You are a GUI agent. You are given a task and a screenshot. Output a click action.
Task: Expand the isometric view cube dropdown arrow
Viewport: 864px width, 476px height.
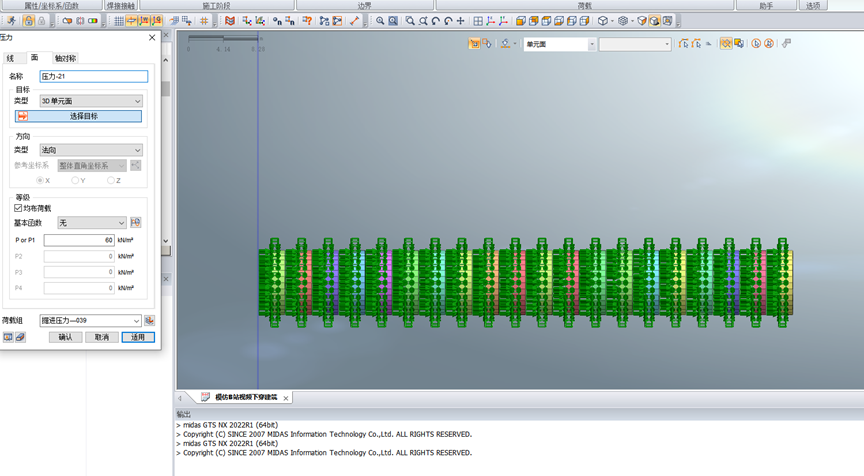612,21
